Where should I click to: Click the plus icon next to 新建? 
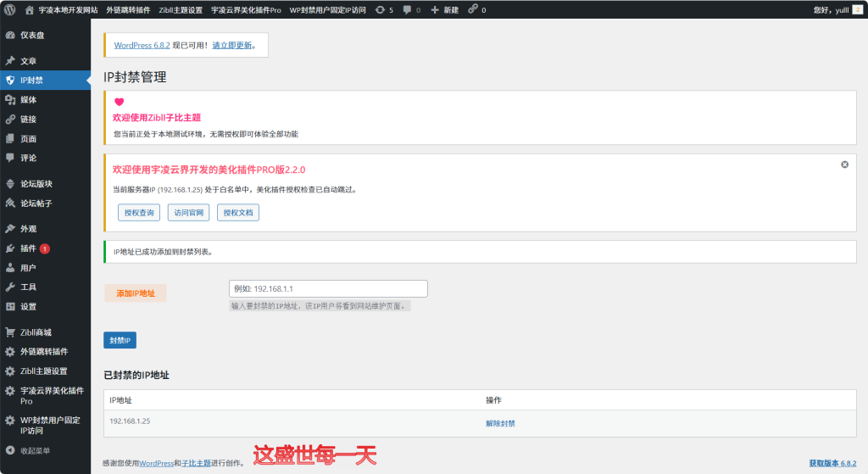435,10
